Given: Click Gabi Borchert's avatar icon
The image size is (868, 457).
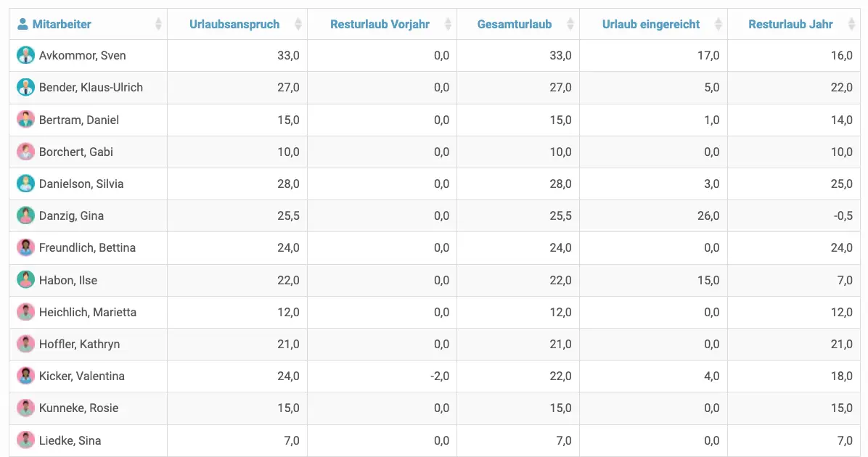Looking at the screenshot, I should pos(26,152).
